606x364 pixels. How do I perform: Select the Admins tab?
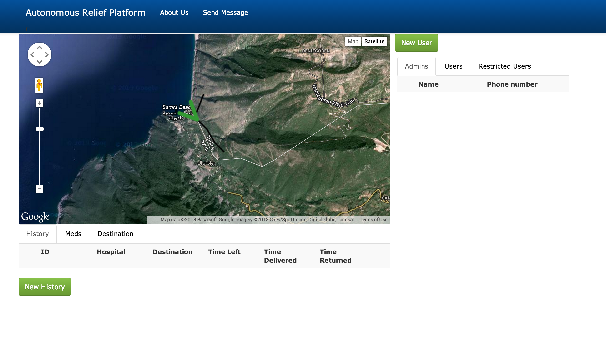(416, 66)
